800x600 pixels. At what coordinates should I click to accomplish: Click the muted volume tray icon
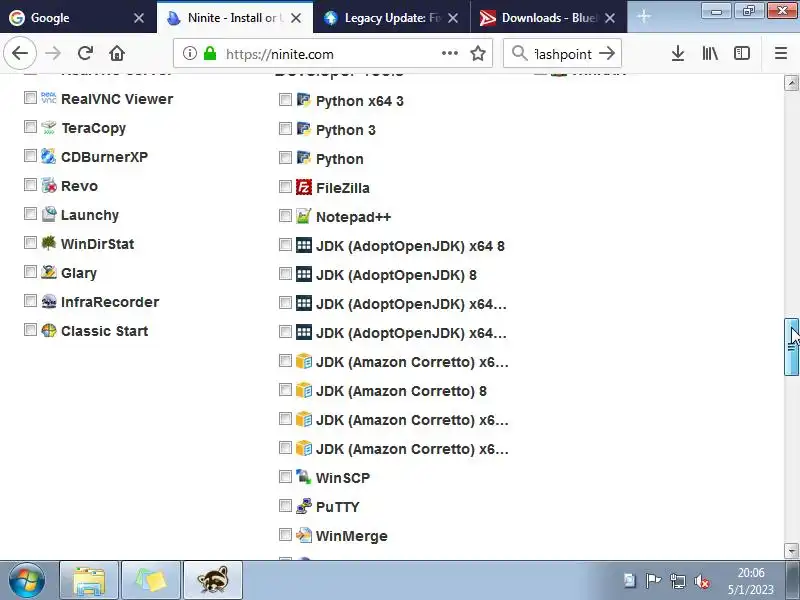pyautogui.click(x=702, y=581)
